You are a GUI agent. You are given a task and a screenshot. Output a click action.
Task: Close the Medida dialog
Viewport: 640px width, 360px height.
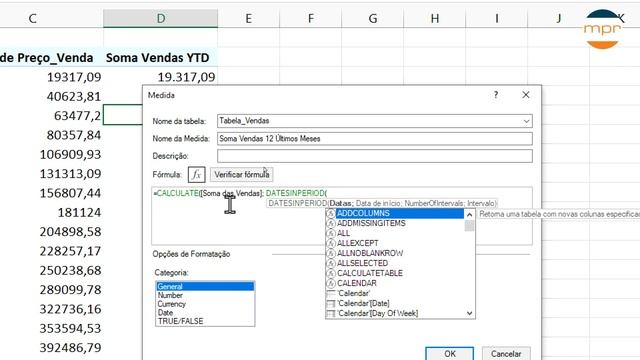[526, 95]
